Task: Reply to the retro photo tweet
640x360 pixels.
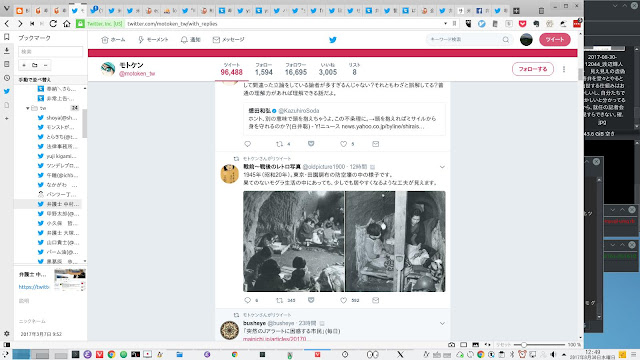Action: [x=247, y=300]
